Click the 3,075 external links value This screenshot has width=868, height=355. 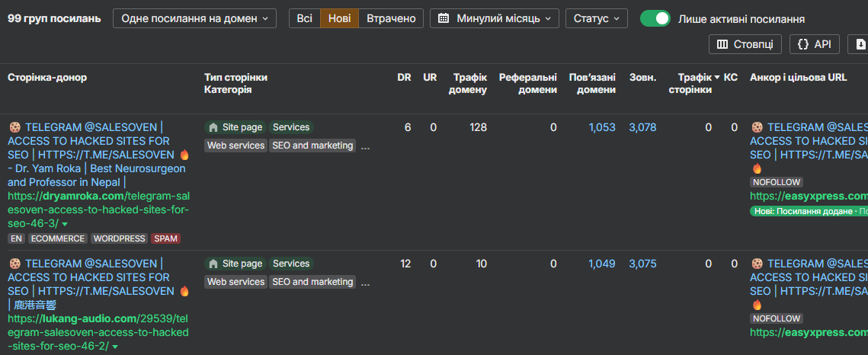click(x=642, y=264)
